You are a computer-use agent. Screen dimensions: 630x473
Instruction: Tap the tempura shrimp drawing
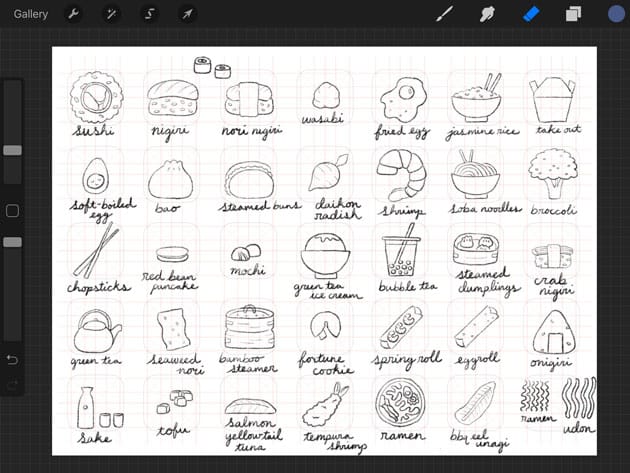[x=325, y=404]
